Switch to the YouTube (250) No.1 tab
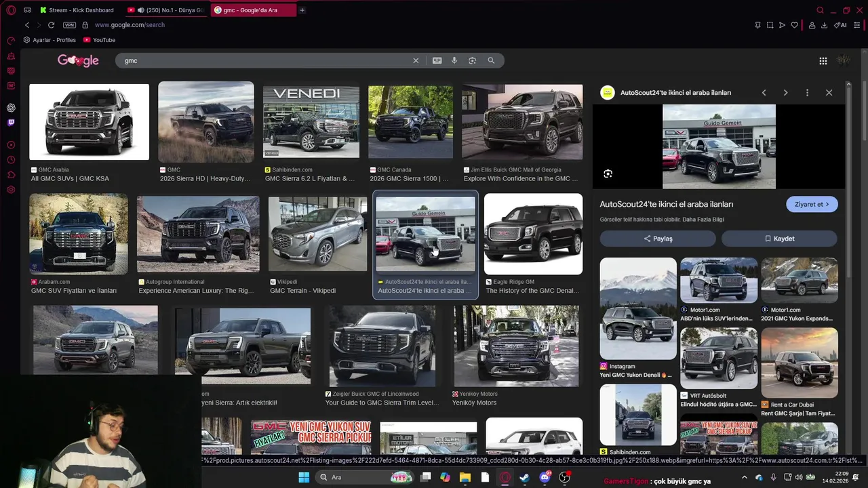 [166, 10]
